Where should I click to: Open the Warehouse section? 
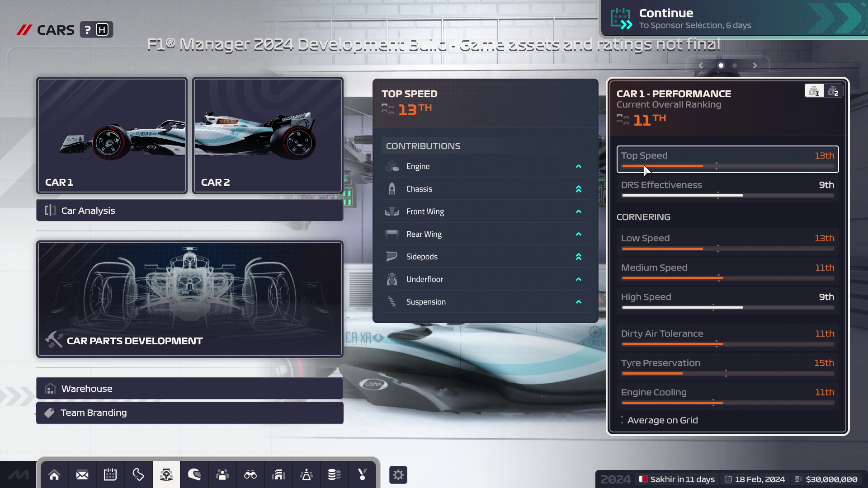tap(189, 388)
